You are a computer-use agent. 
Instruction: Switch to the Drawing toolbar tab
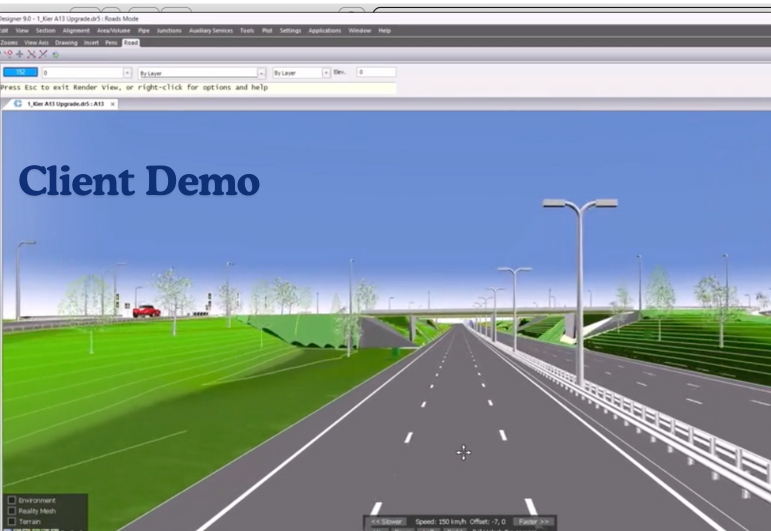click(x=66, y=43)
